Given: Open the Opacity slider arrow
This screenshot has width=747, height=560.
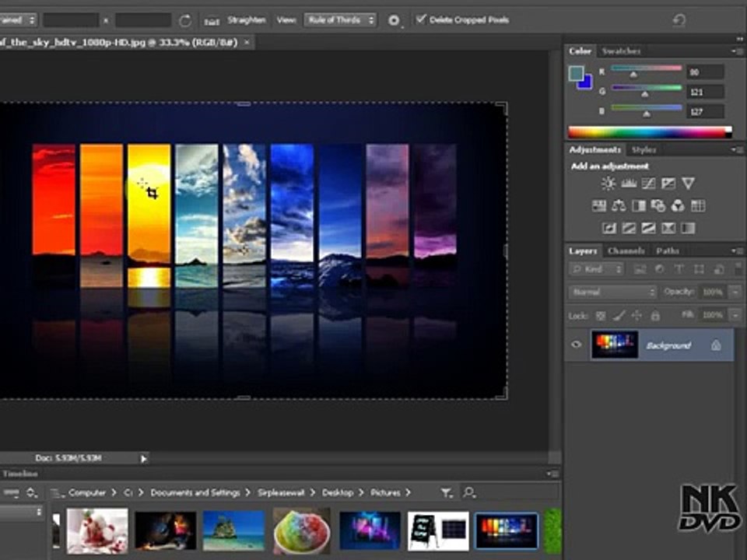Looking at the screenshot, I should click(x=736, y=292).
